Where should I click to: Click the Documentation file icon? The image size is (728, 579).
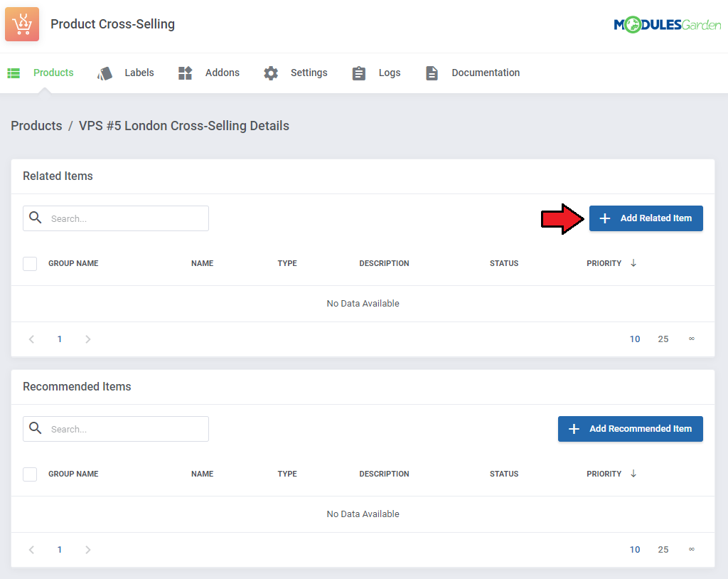click(432, 73)
